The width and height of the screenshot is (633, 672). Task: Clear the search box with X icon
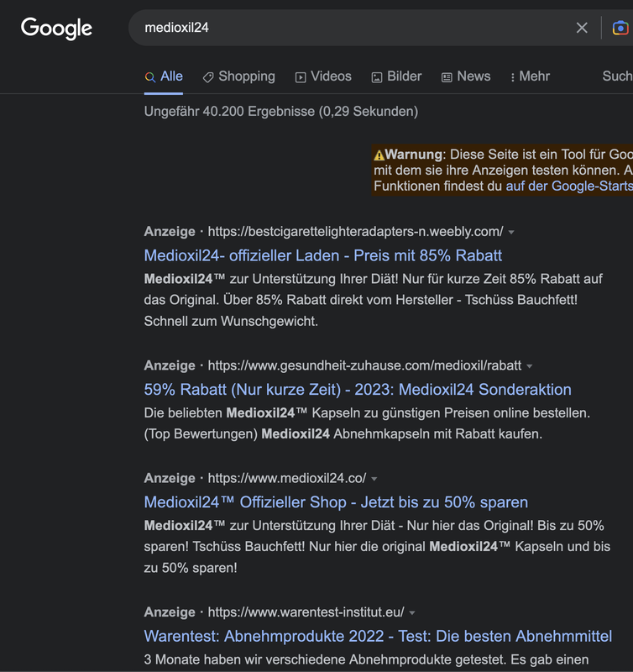click(582, 28)
